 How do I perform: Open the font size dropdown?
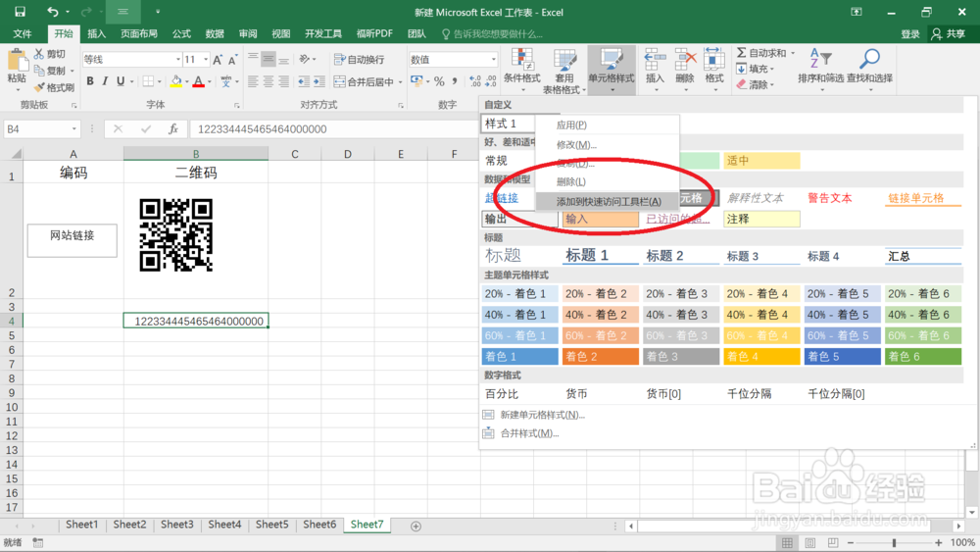click(206, 60)
